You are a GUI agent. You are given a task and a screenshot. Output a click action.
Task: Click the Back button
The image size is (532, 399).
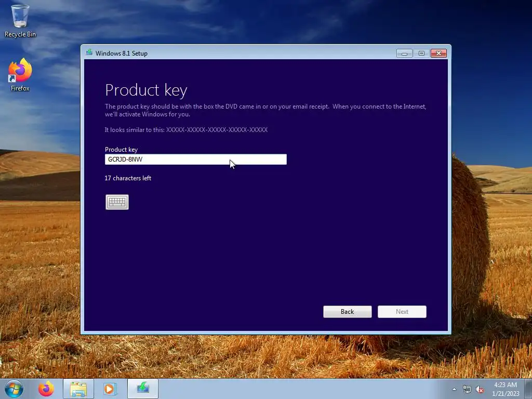(348, 312)
